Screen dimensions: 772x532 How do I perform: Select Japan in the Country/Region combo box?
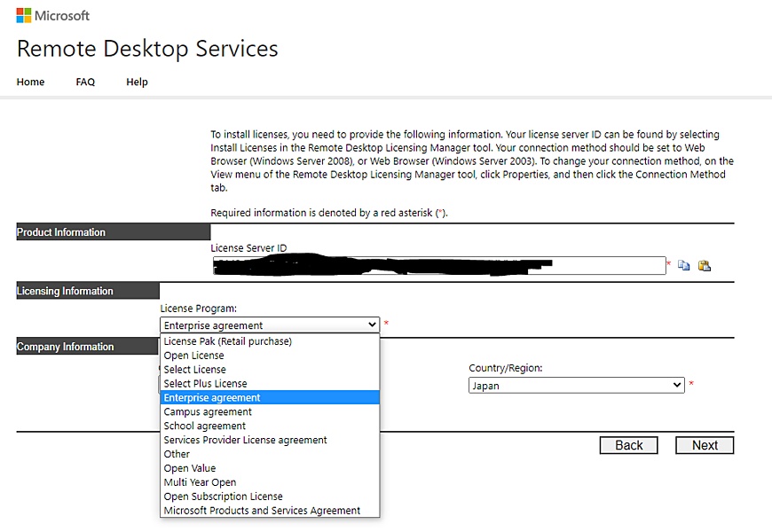click(x=577, y=385)
